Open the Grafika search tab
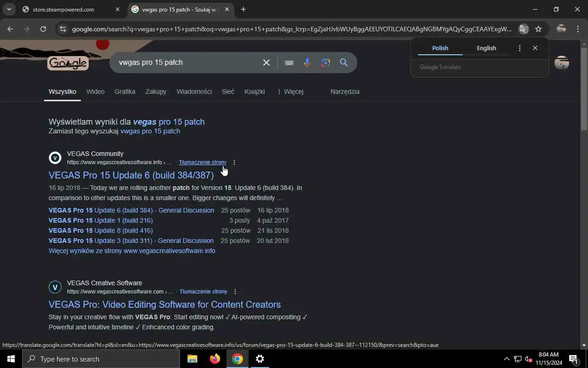 [125, 92]
